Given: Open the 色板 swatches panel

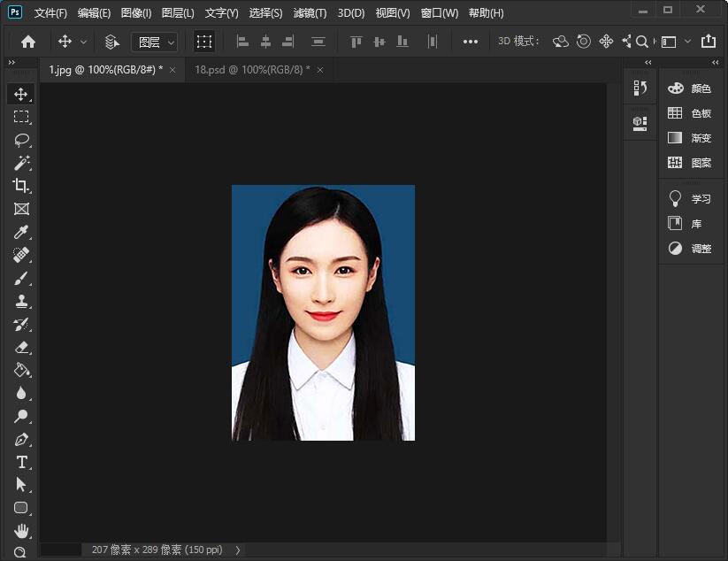Looking at the screenshot, I should click(690, 113).
